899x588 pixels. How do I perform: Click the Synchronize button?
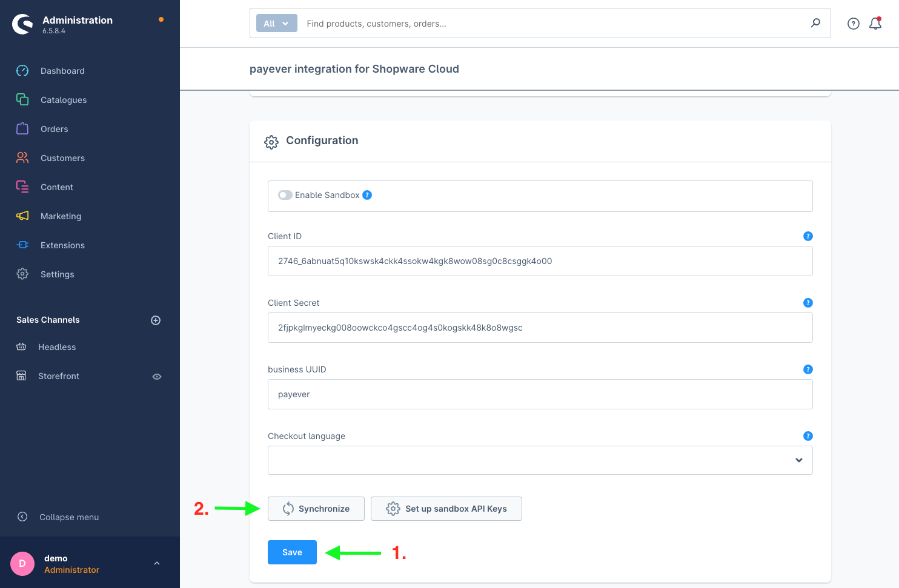coord(316,509)
